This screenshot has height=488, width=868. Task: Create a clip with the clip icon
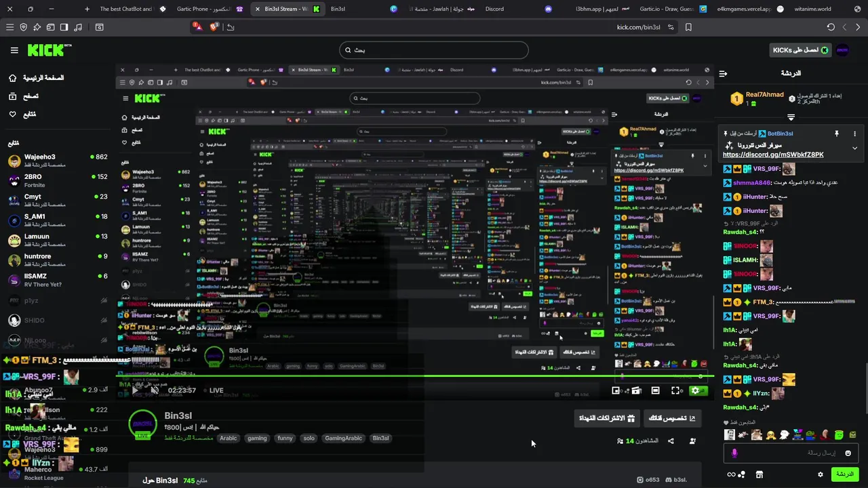(x=636, y=390)
